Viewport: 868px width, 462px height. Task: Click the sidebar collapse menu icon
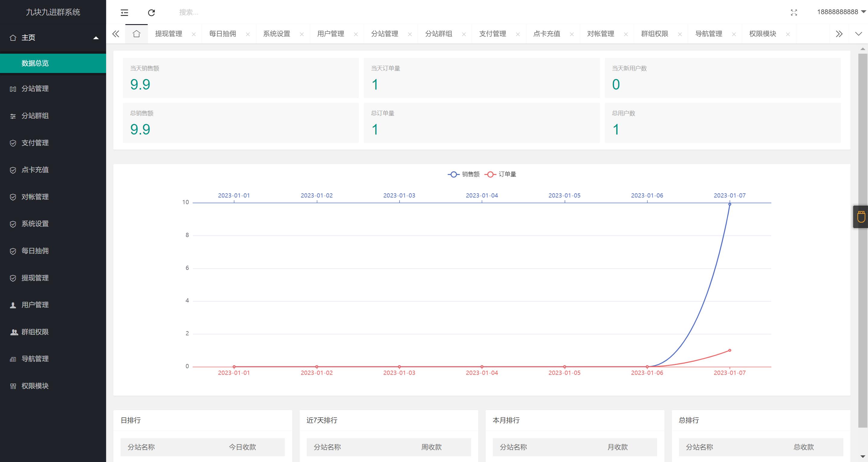(124, 13)
